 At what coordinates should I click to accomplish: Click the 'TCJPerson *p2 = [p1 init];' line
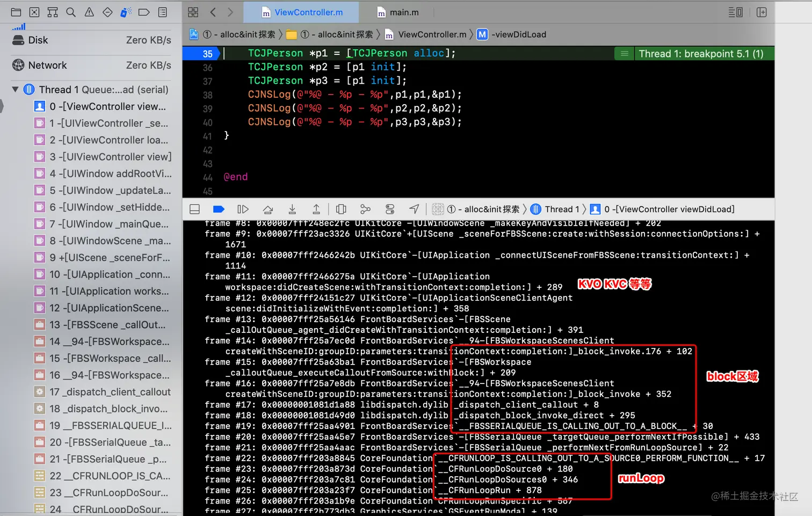coord(327,67)
